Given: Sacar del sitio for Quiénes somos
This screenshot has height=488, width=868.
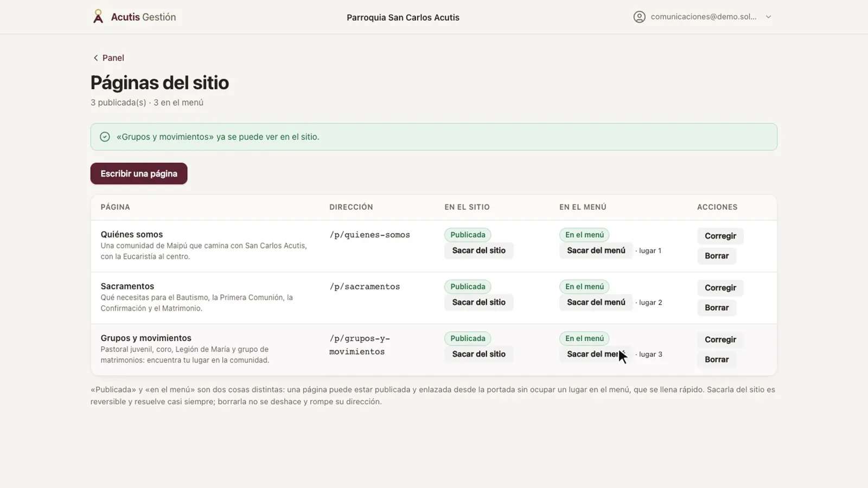Looking at the screenshot, I should [478, 251].
